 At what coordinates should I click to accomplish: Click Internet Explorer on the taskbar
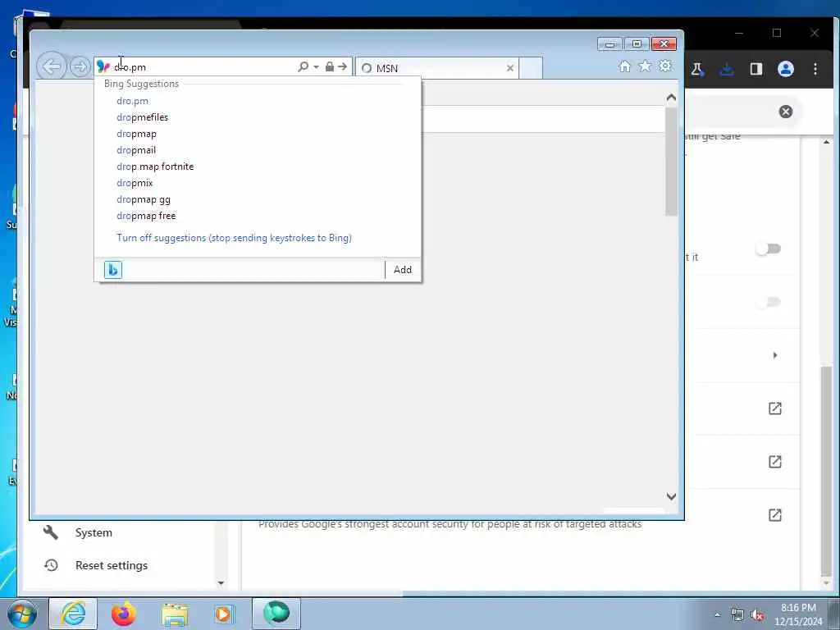73,614
